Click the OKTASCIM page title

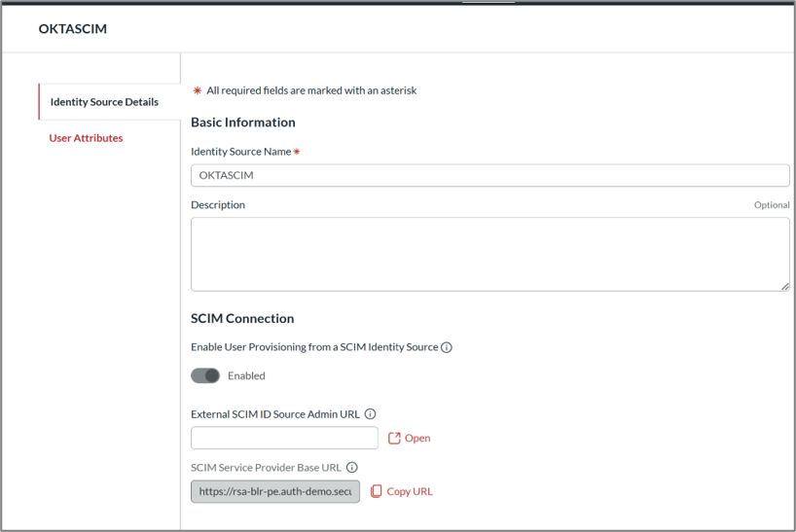(x=73, y=29)
